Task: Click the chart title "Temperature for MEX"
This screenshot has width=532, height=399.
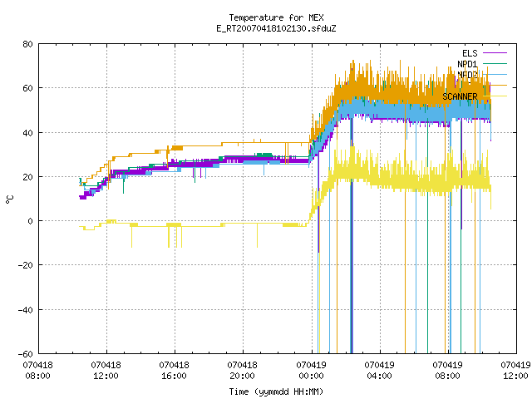Action: [x=276, y=17]
